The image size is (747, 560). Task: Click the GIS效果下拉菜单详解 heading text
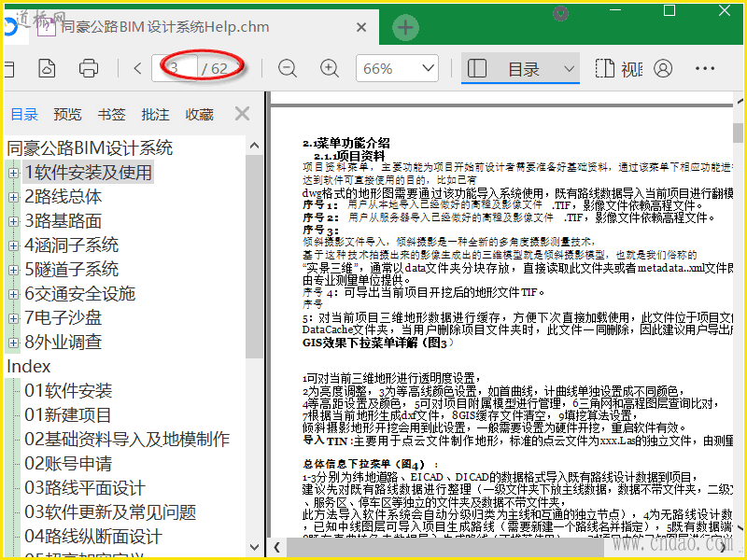359,343
